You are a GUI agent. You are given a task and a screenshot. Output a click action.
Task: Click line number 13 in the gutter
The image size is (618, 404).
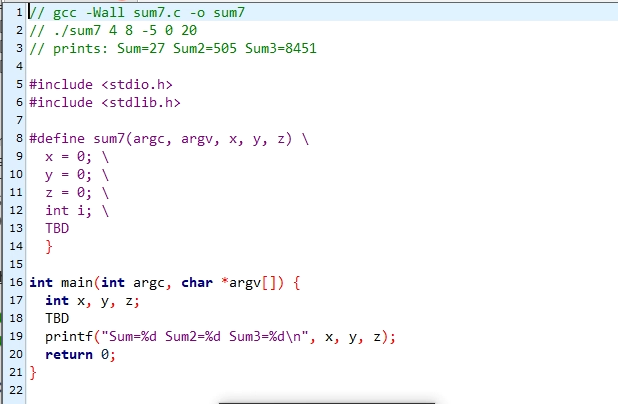coord(16,228)
